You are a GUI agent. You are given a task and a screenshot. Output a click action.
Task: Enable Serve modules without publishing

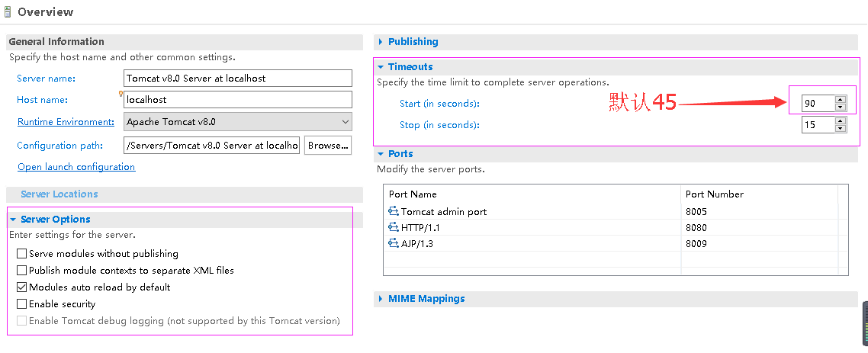(21, 254)
